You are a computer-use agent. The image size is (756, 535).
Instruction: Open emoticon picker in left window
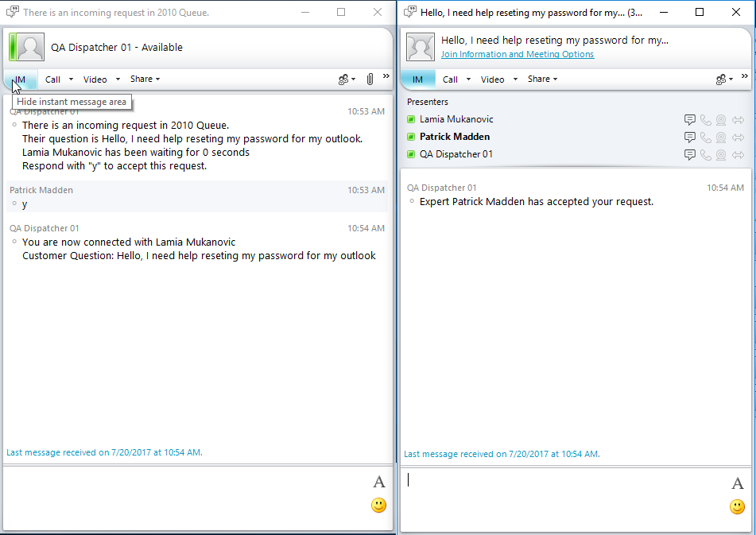pyautogui.click(x=378, y=505)
